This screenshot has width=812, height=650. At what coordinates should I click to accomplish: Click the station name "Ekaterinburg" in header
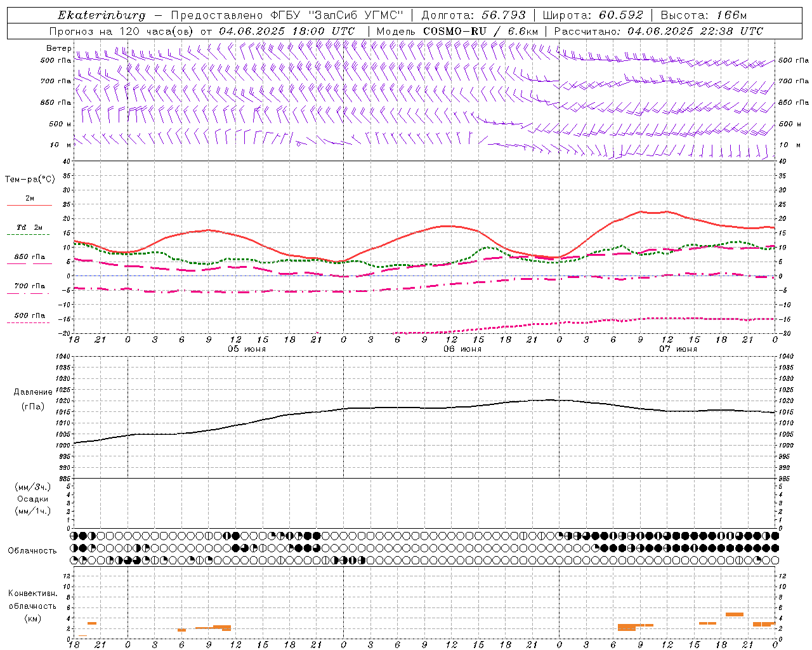tap(101, 15)
